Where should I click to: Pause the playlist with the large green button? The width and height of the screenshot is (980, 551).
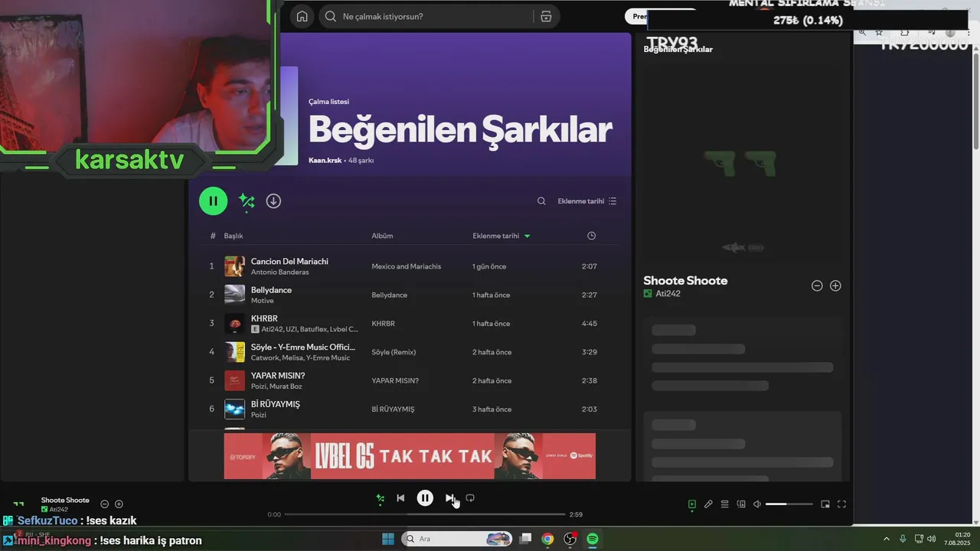point(213,201)
